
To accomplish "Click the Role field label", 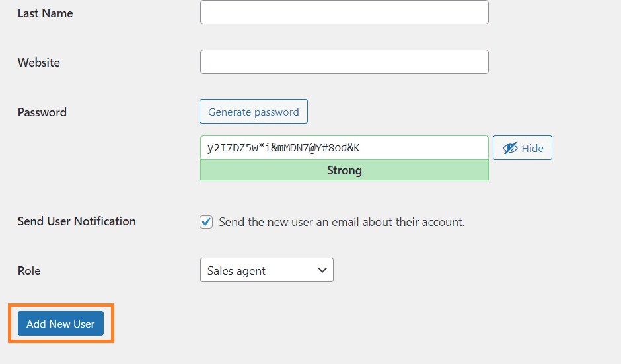I will 29,271.
